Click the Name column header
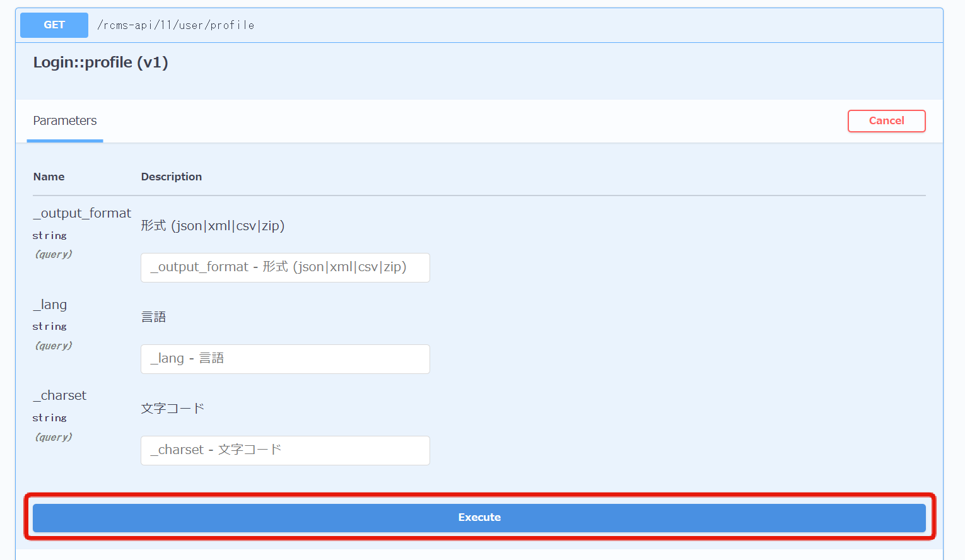965x560 pixels. click(49, 177)
